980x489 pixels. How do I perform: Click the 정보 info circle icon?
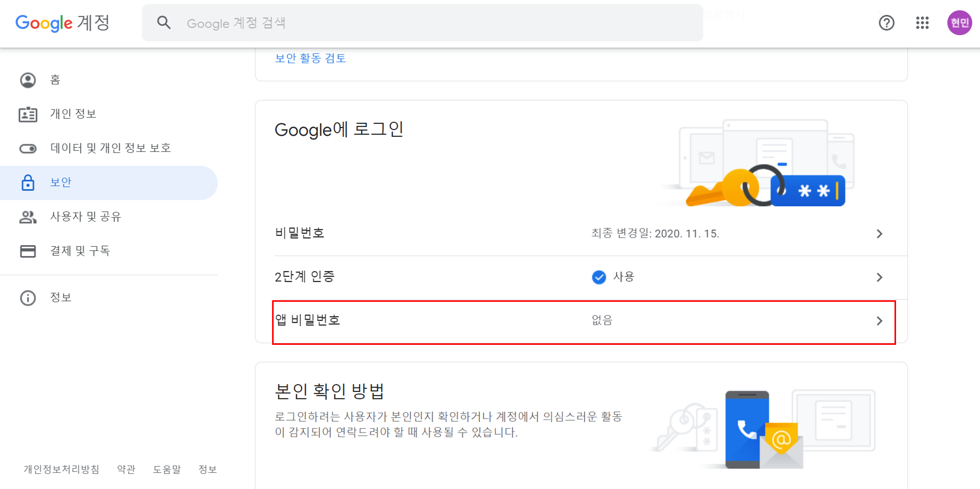pos(28,298)
